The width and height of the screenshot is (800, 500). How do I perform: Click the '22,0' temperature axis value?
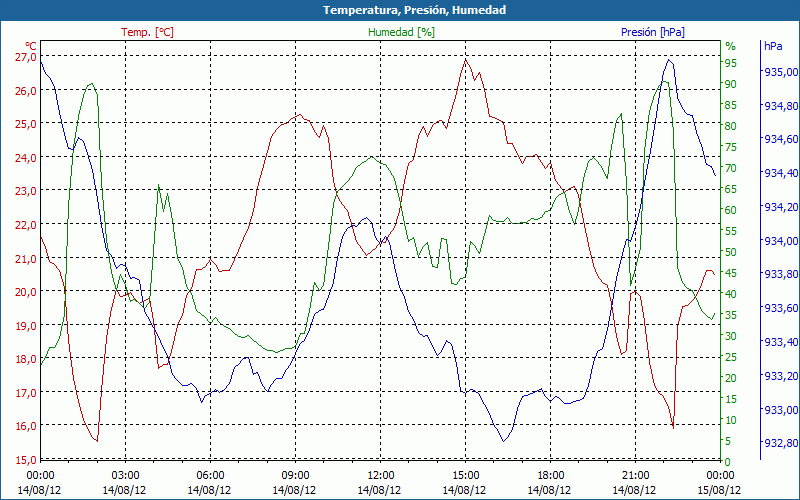pos(27,225)
